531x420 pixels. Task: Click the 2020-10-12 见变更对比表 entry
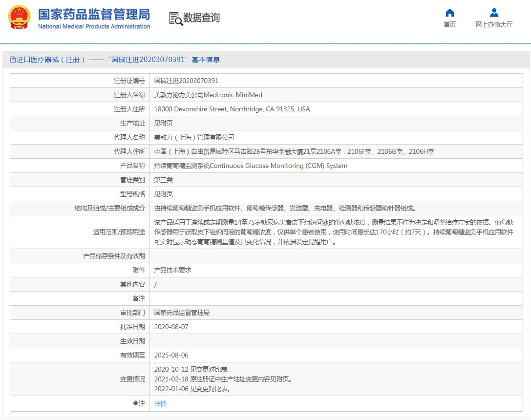click(192, 369)
